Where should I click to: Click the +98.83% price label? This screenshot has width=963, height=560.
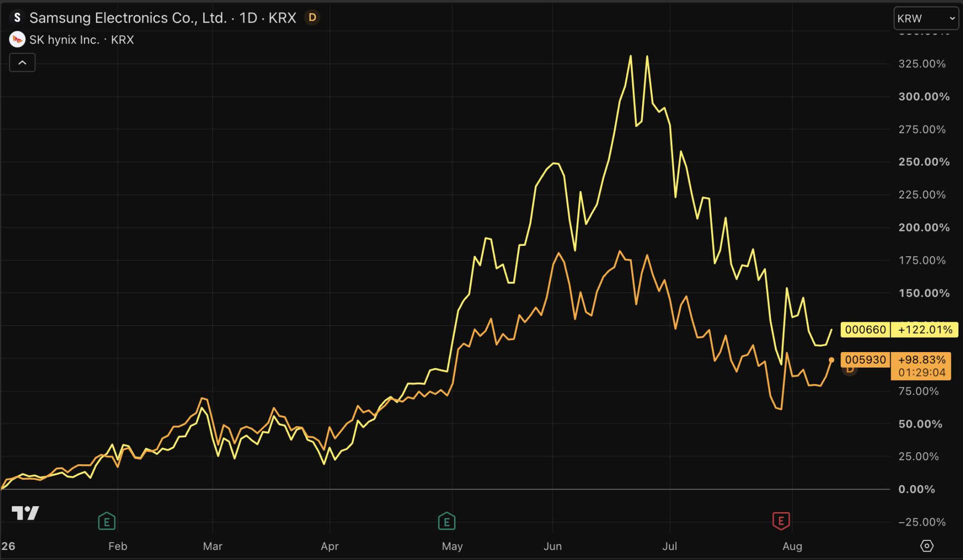click(922, 360)
